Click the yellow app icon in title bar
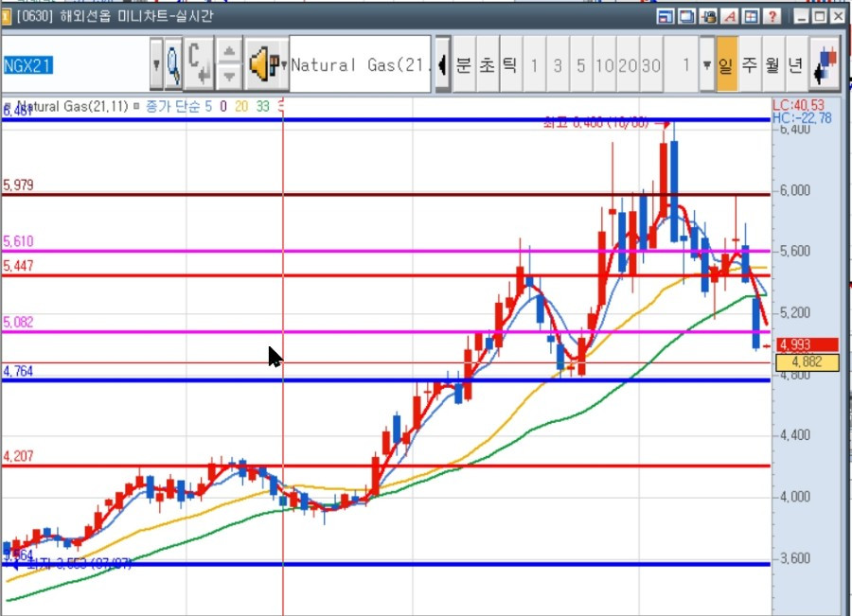The width and height of the screenshot is (852, 616). (x=6, y=16)
